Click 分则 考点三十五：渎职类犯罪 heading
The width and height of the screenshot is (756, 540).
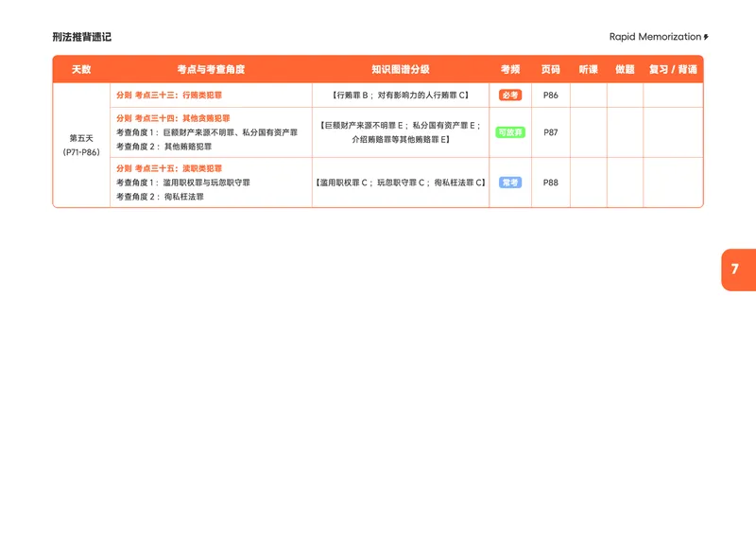pos(169,168)
